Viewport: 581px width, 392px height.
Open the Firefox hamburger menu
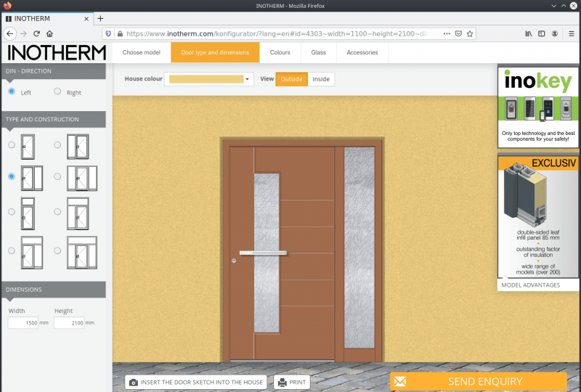pyautogui.click(x=572, y=33)
